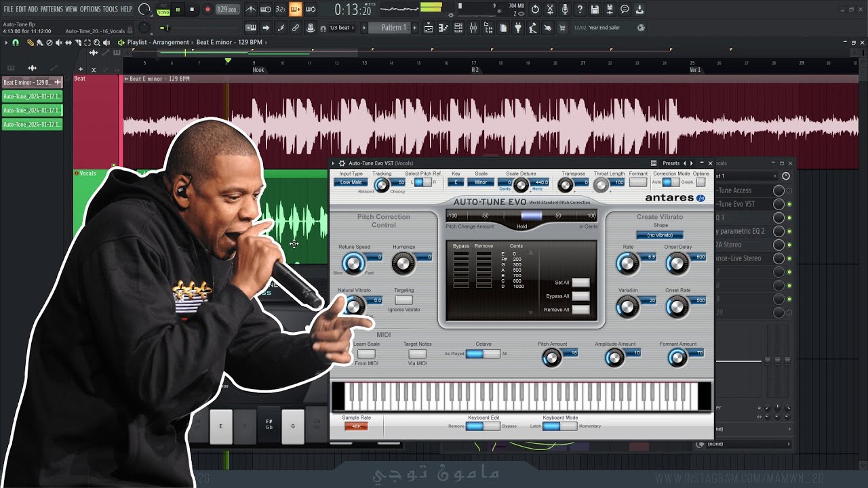The height and width of the screenshot is (488, 868).
Task: Click the vibrato Rate knob
Action: click(x=628, y=264)
